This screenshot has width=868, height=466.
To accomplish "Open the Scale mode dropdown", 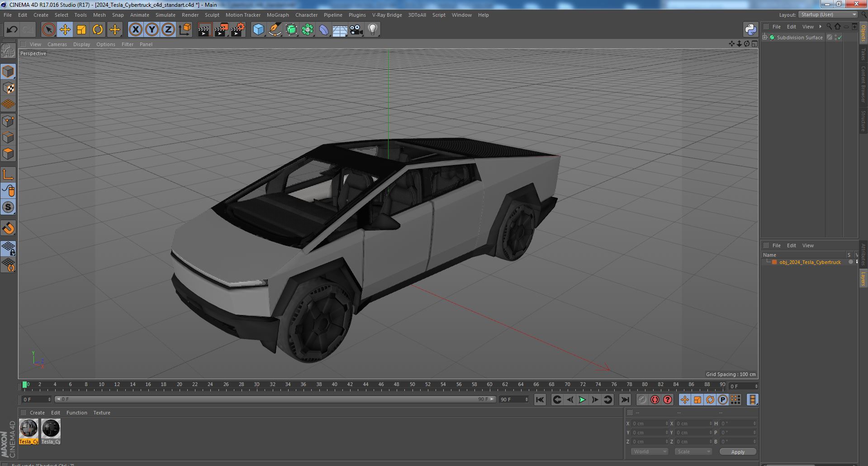I will [x=693, y=452].
